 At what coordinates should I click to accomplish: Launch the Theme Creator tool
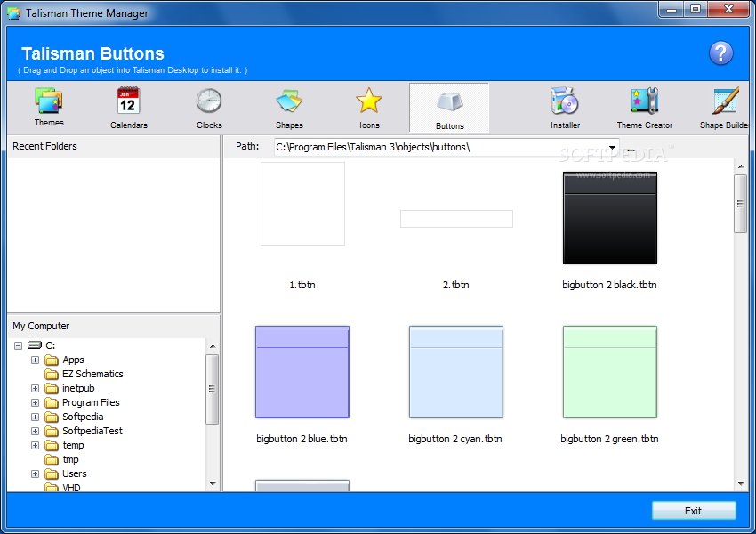[645, 108]
